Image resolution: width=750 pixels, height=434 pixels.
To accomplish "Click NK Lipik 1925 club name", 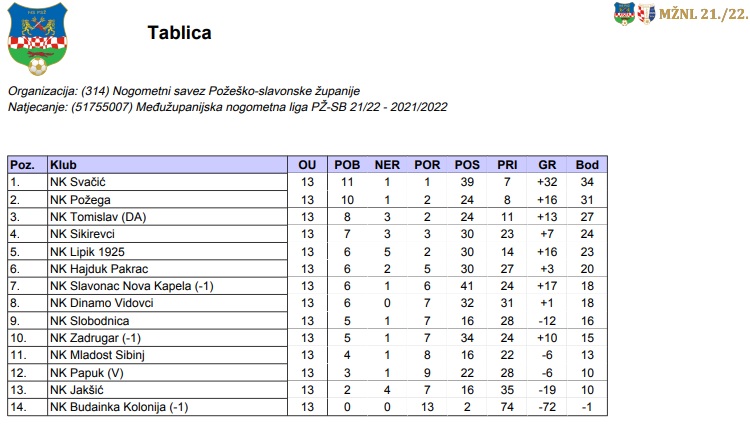I will coord(88,251).
